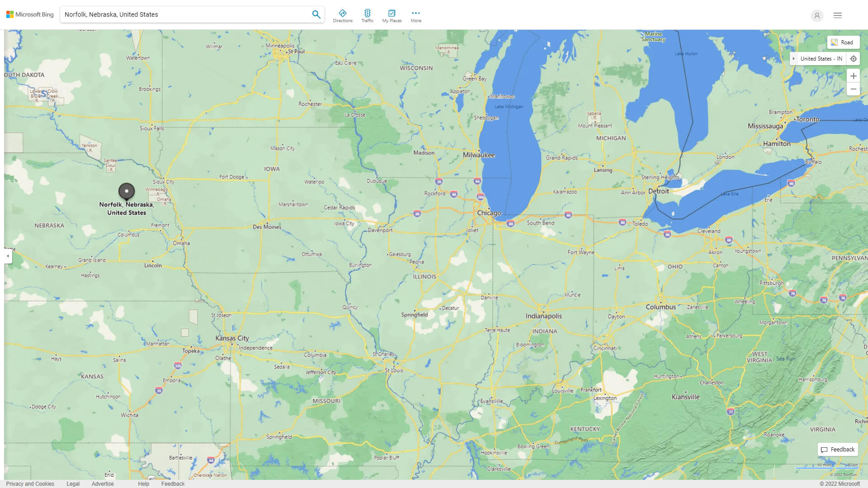Open the user profile icon
Image resolution: width=868 pixels, height=488 pixels.
[817, 15]
